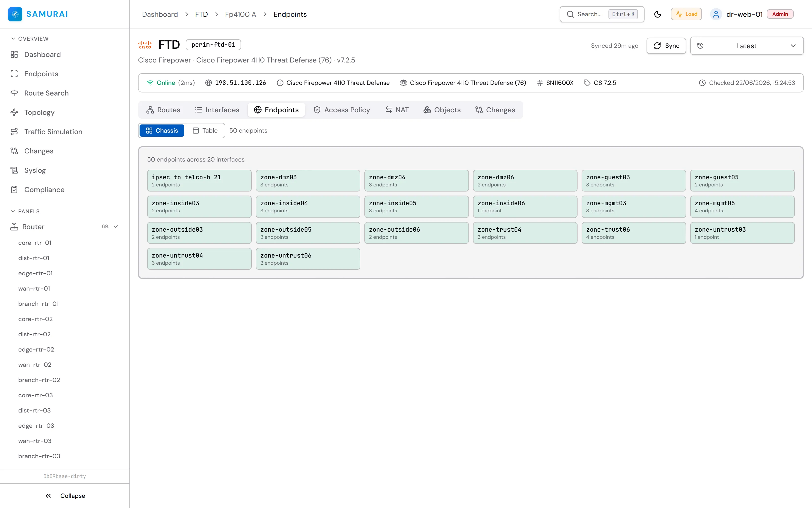Open Dashboard from the sidebar icon

click(14, 54)
